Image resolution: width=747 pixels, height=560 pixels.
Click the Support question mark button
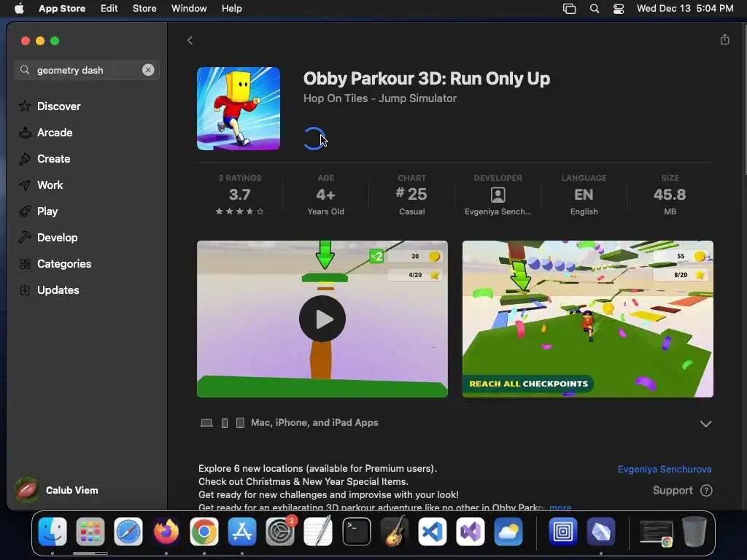coord(706,491)
